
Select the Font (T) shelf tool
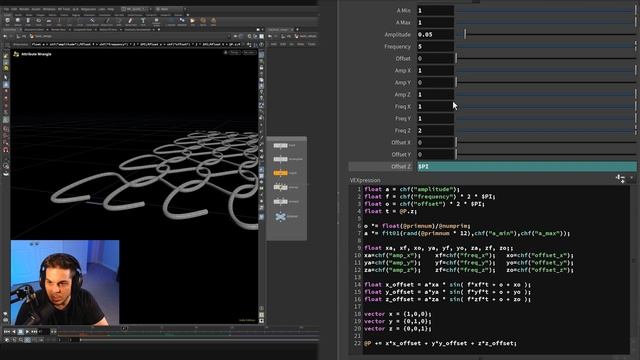tap(143, 21)
